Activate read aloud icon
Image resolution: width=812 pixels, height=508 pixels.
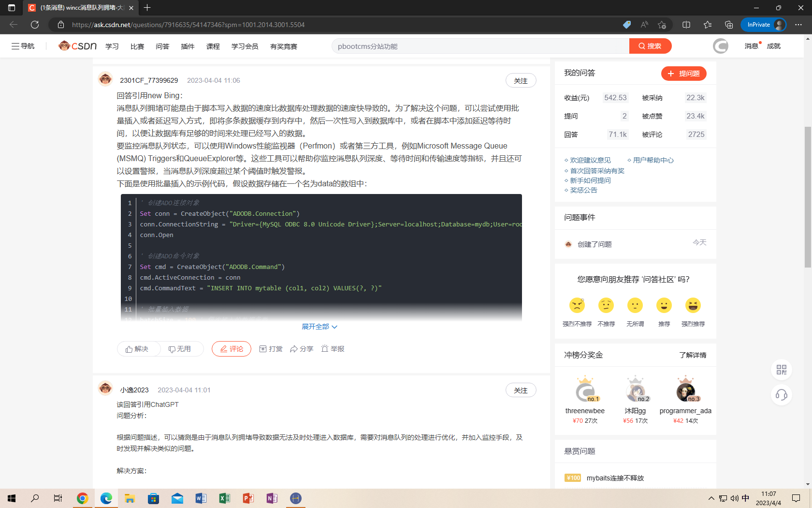coord(644,25)
